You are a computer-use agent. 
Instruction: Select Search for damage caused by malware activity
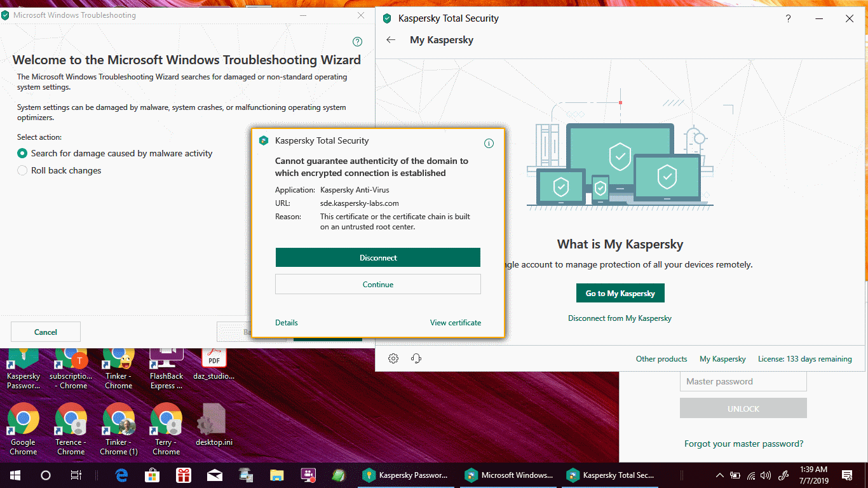114,153
